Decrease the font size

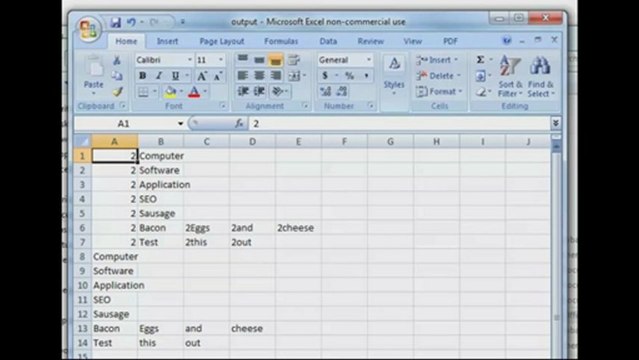[x=218, y=76]
